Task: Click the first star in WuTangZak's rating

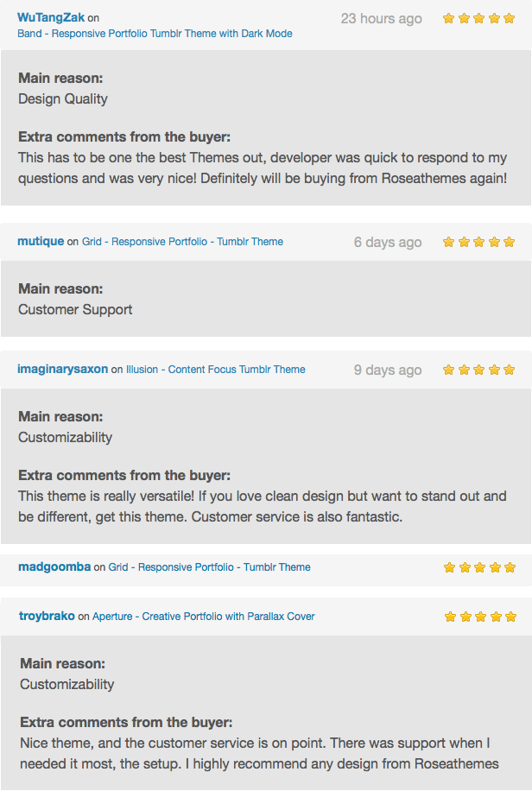Action: coord(449,16)
